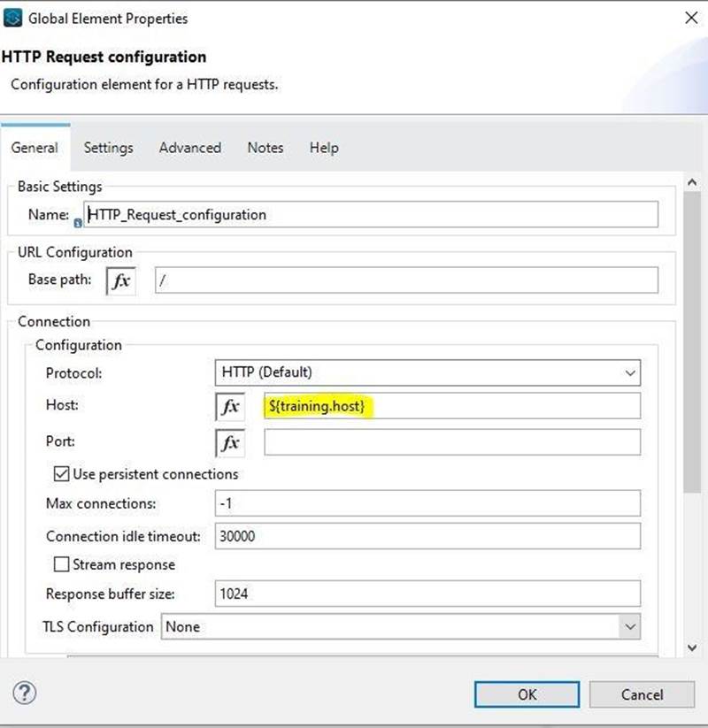Open the Protocol dropdown
Viewport: 708px width, 728px height.
[x=427, y=372]
